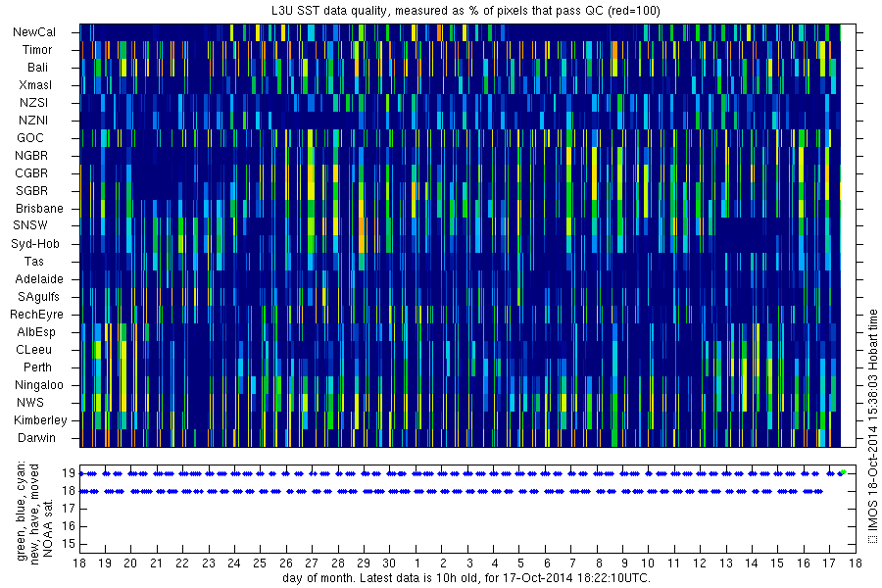Select the NZSI row label
Viewport: 882px width, 588px height.
tap(33, 102)
